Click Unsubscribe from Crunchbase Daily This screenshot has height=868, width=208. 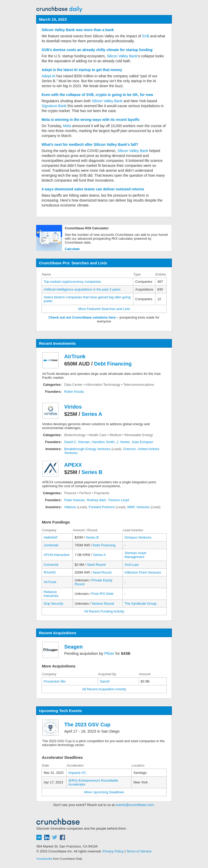44,859
